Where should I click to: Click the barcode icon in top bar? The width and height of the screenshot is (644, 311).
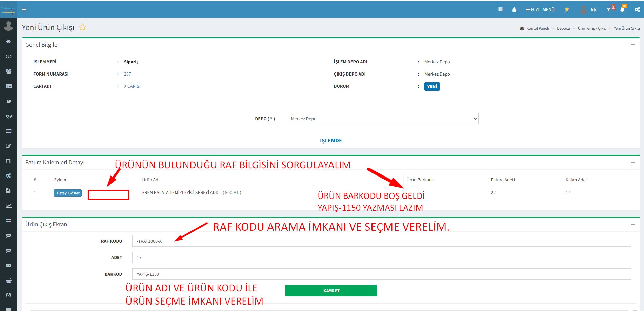tap(500, 9)
